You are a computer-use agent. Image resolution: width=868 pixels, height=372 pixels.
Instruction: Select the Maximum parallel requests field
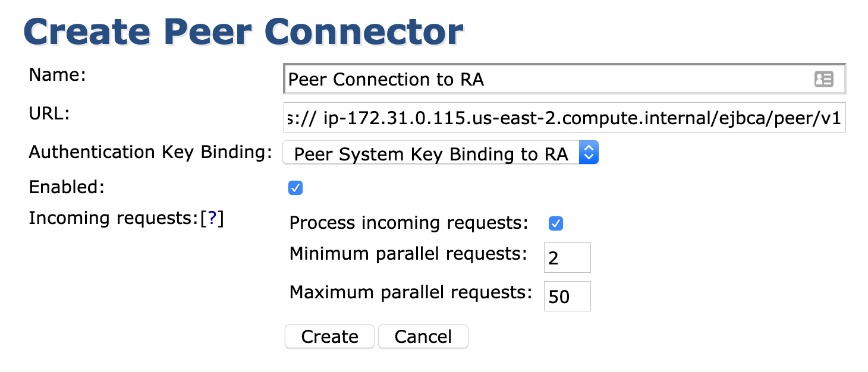[x=567, y=297]
